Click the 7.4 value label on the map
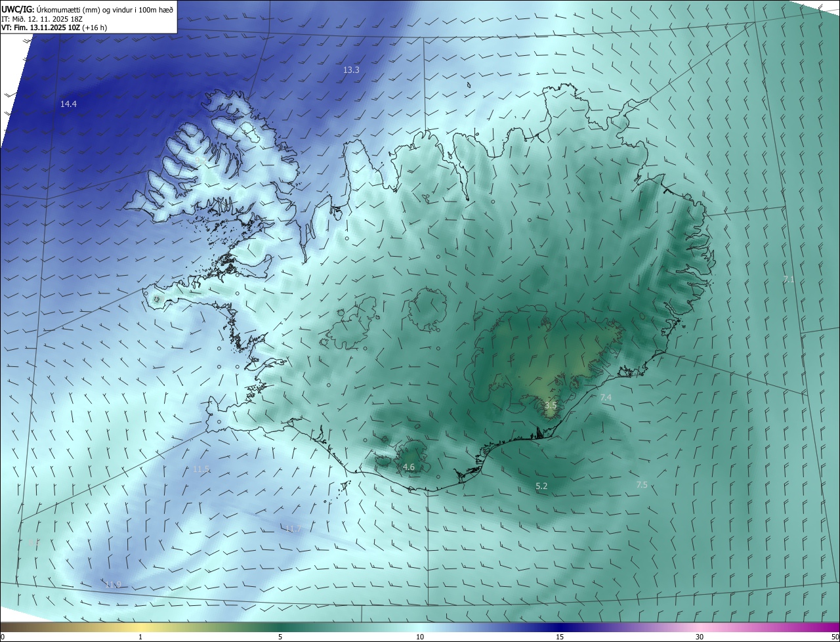This screenshot has width=840, height=642. (606, 398)
